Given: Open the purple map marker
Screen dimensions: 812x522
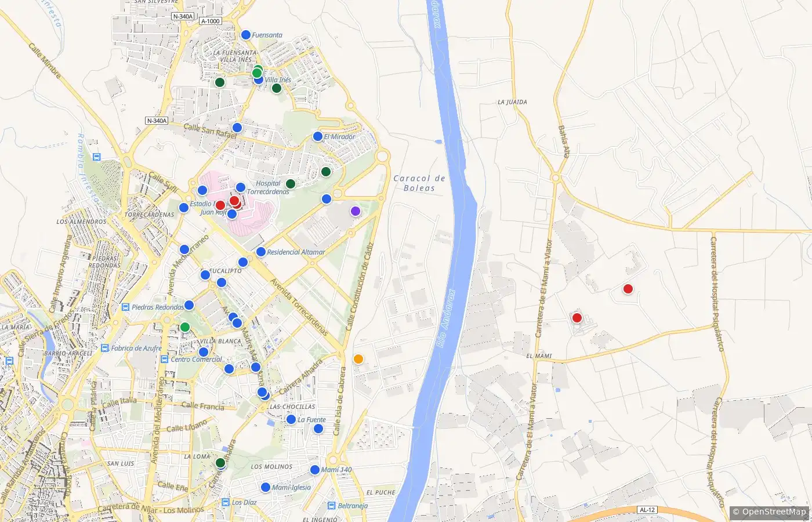Looking at the screenshot, I should (x=356, y=211).
